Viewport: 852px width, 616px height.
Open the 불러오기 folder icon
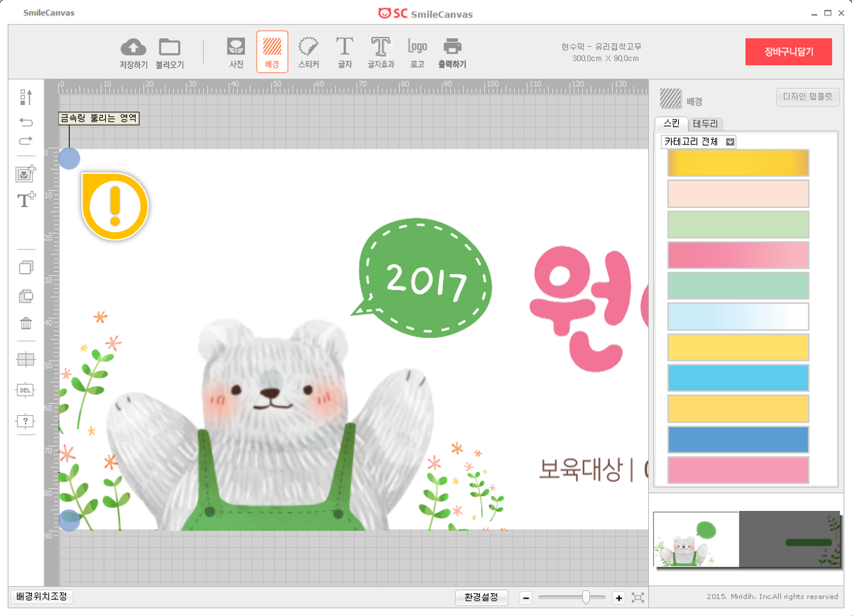pyautogui.click(x=170, y=47)
